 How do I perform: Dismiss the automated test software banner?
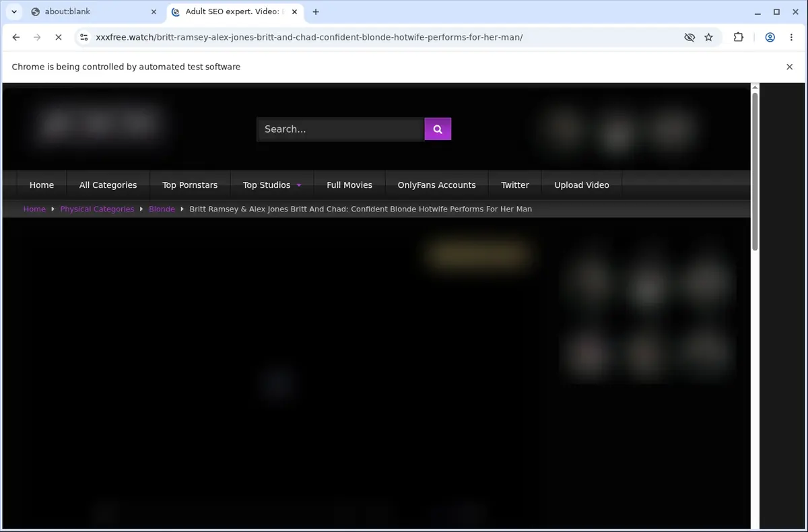789,67
